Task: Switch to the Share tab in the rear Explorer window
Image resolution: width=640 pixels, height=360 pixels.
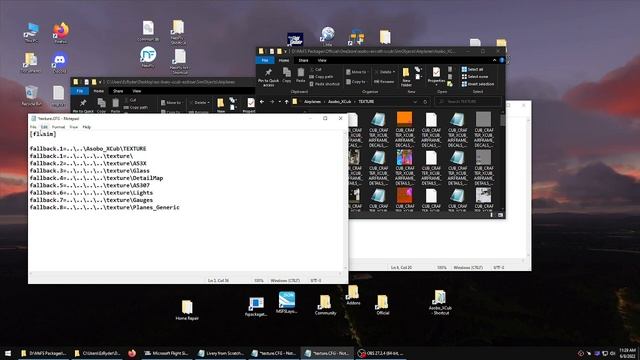Action: point(118,91)
